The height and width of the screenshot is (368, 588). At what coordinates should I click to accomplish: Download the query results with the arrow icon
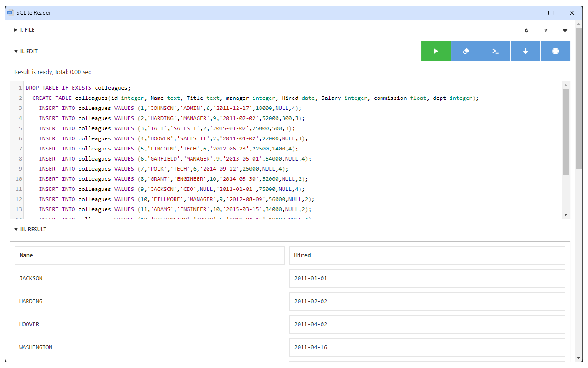click(525, 51)
